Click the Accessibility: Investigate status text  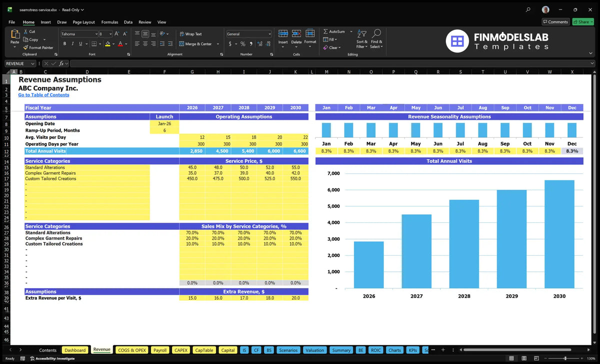(x=52, y=359)
